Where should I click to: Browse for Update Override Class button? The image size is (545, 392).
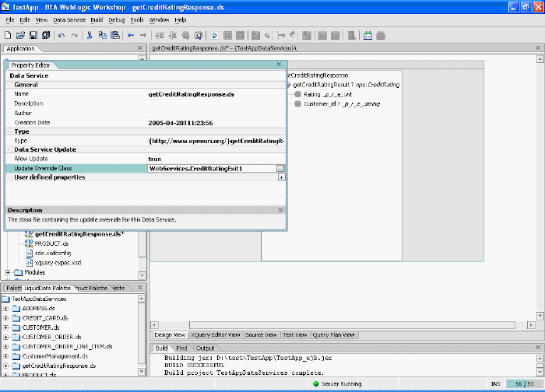tap(280, 169)
